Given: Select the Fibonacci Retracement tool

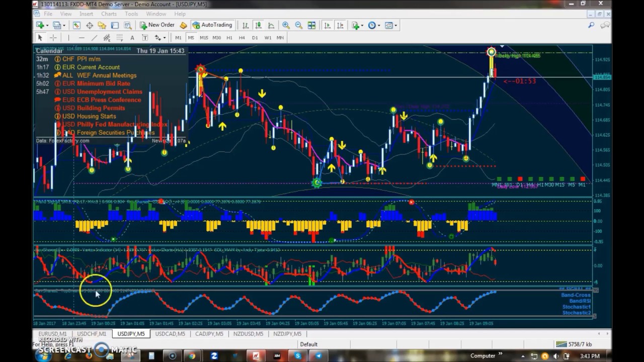Looking at the screenshot, I should (120, 38).
